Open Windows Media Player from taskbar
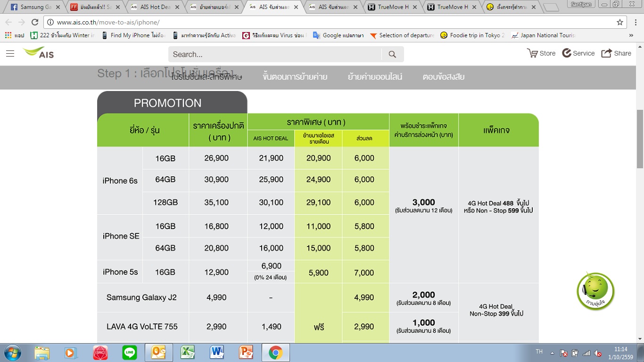The width and height of the screenshot is (644, 362). tap(71, 353)
